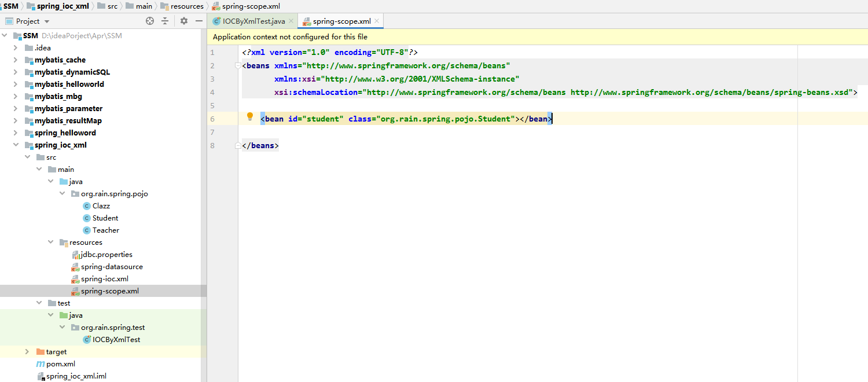Select the Student class icon
The height and width of the screenshot is (382, 868).
87,218
